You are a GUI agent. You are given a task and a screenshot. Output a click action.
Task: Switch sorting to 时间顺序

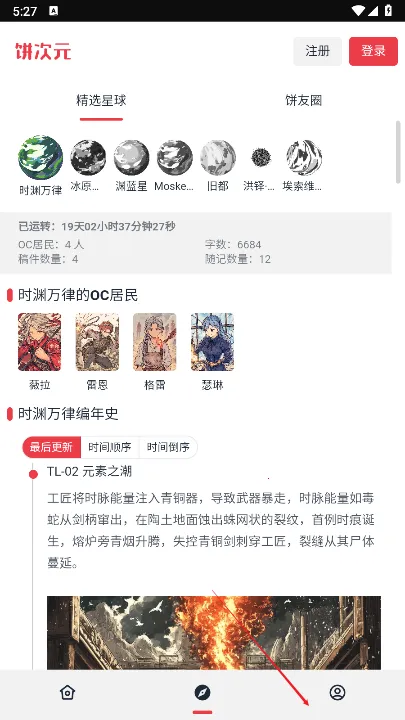click(110, 447)
